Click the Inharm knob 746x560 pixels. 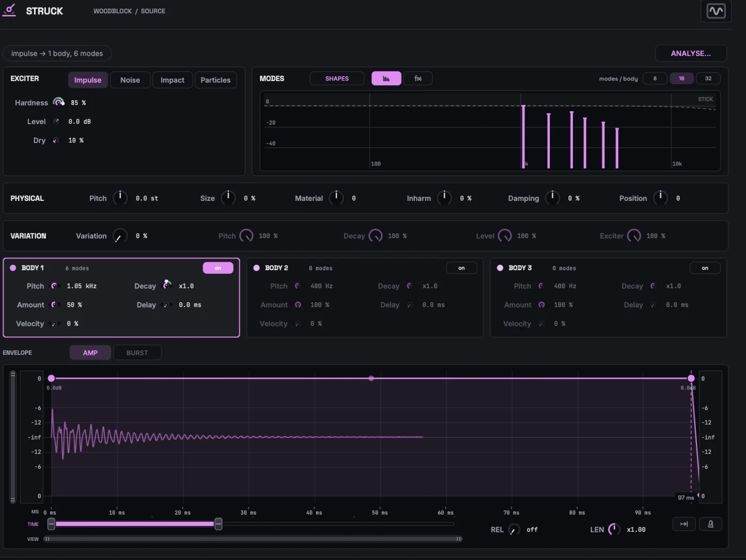pyautogui.click(x=444, y=198)
